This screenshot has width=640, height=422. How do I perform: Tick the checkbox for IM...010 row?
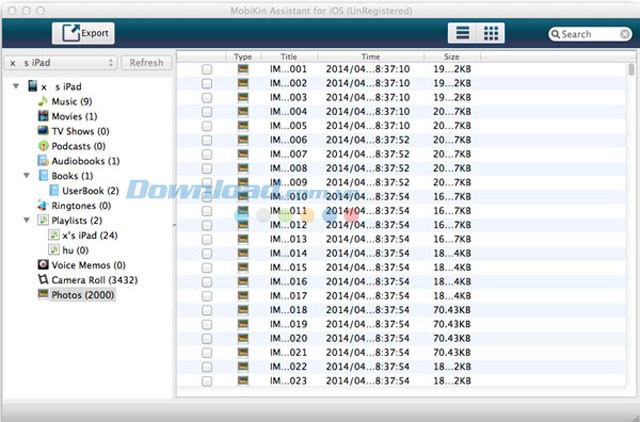coord(207,197)
